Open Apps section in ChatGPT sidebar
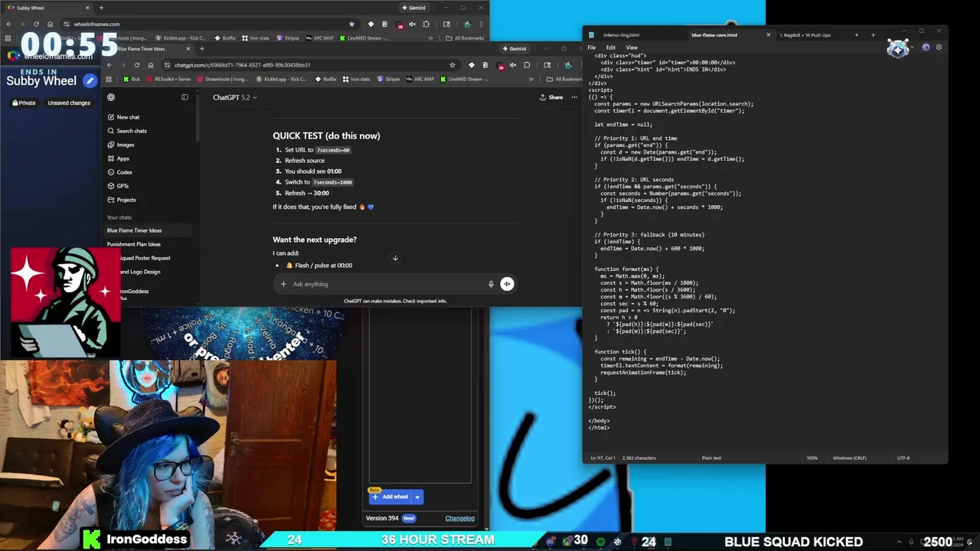Screen dimensions: 980x551 click(122, 158)
